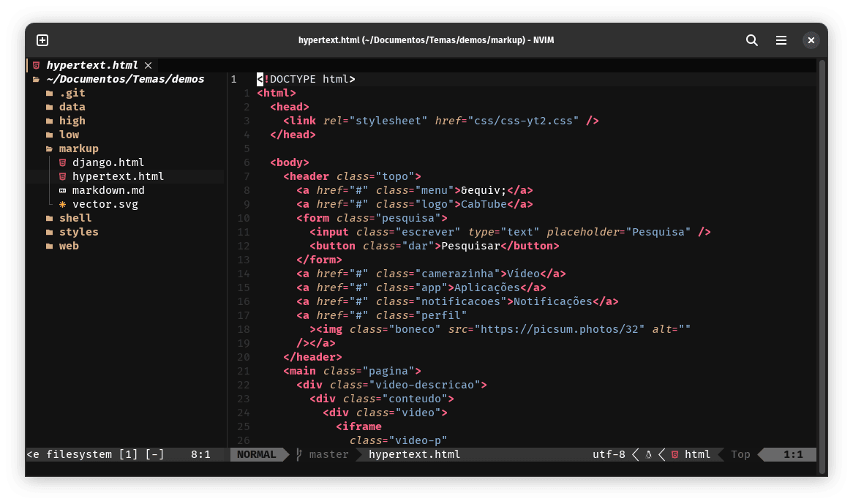Collapse the markup folder
The image size is (853, 504).
coord(79,148)
